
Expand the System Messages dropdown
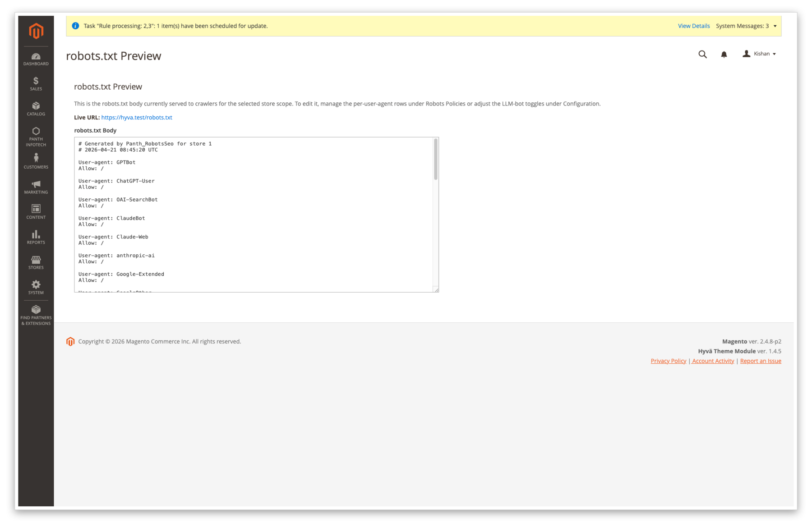(x=747, y=26)
